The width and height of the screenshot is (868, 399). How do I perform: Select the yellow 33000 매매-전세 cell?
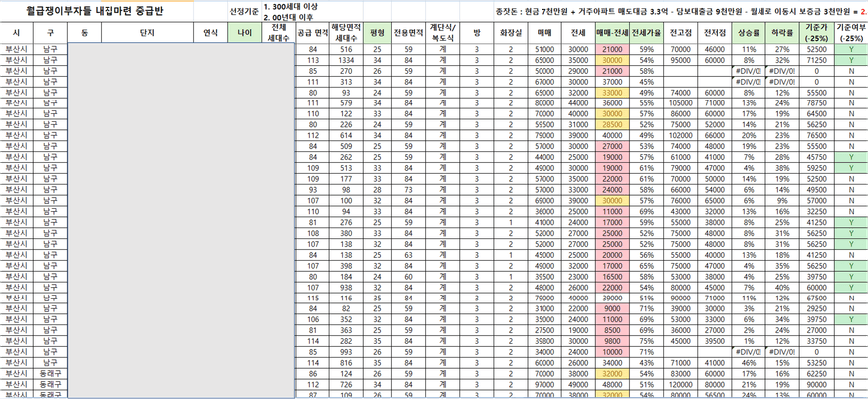click(612, 93)
